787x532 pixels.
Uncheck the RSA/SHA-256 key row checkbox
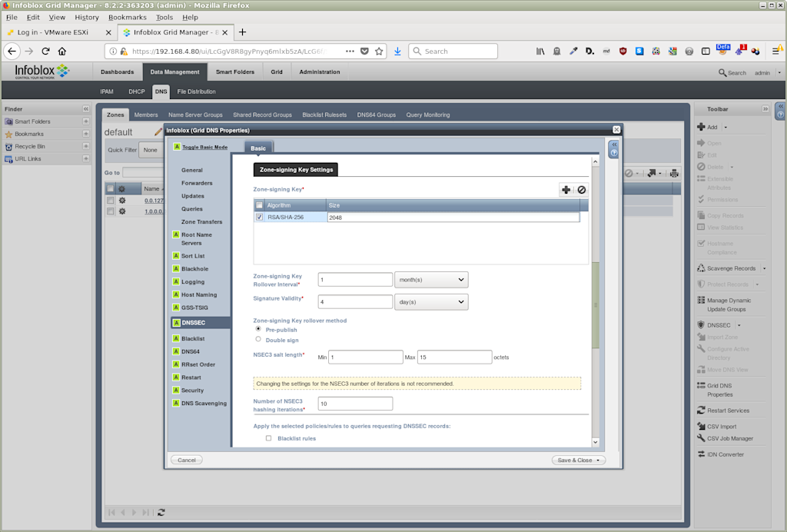[x=260, y=218]
